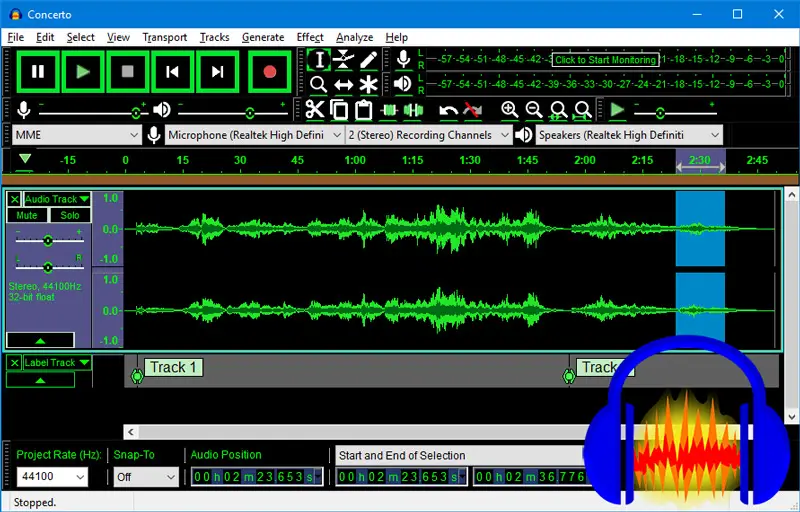This screenshot has width=800, height=512.
Task: Click the playback meter speaker icon
Action: pyautogui.click(x=403, y=84)
